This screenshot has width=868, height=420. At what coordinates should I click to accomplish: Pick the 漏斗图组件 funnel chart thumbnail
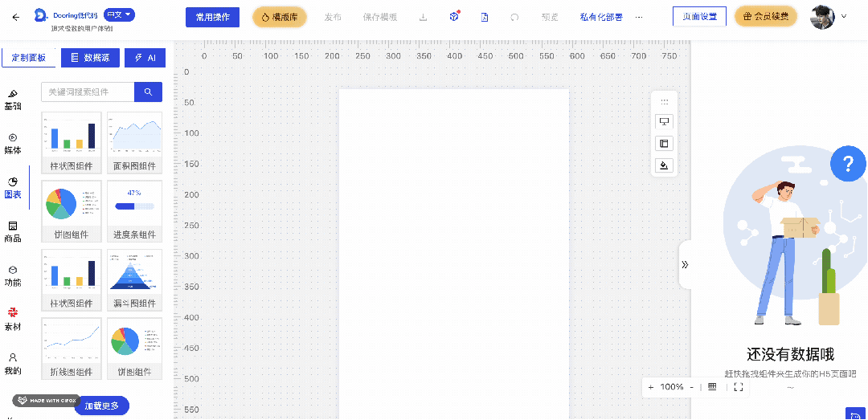[x=134, y=280]
